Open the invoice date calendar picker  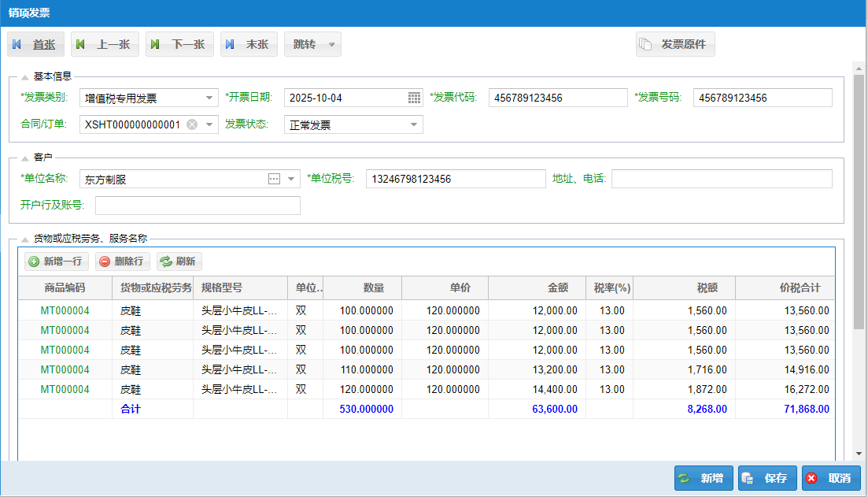click(415, 98)
